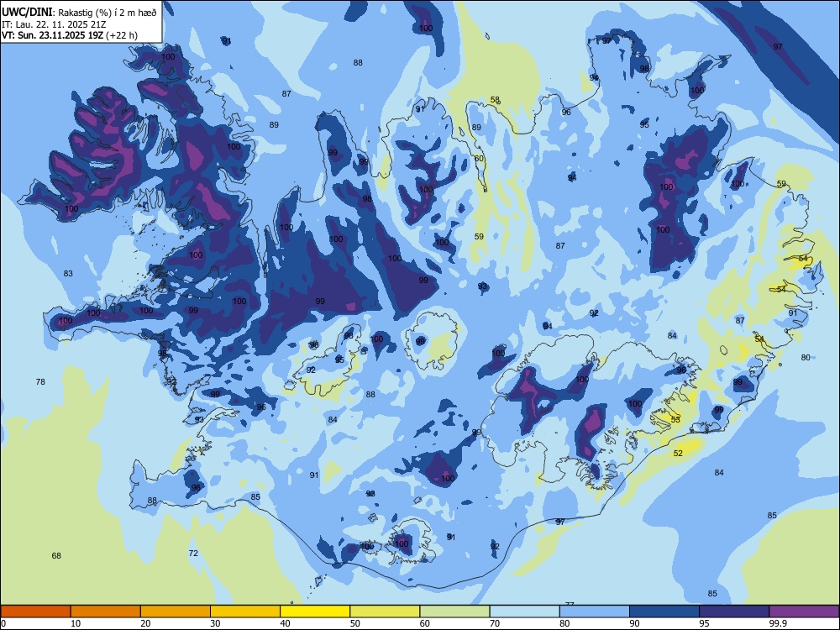The height and width of the screenshot is (630, 840).
Task: Select the humidity value '68' over the sea
Action: 56,555
